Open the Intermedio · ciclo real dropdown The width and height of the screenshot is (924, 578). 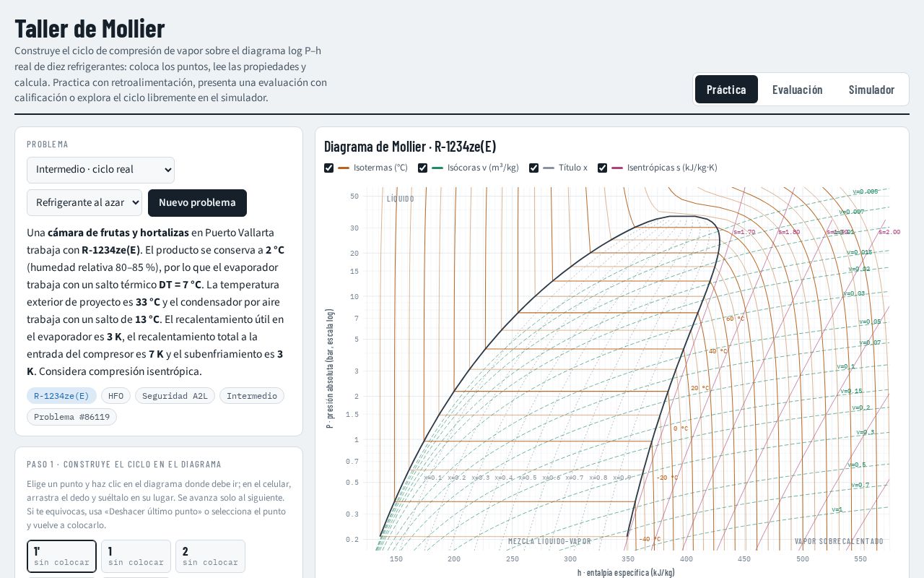click(x=100, y=170)
